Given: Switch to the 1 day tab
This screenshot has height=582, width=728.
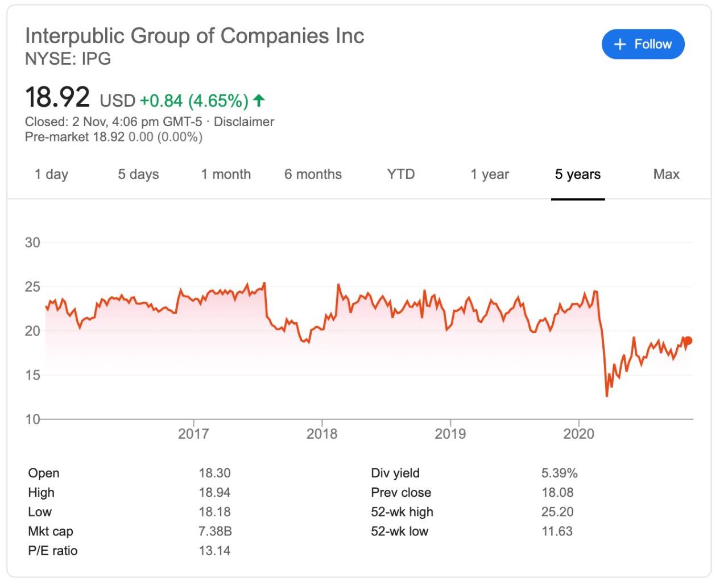Looking at the screenshot, I should [x=51, y=174].
